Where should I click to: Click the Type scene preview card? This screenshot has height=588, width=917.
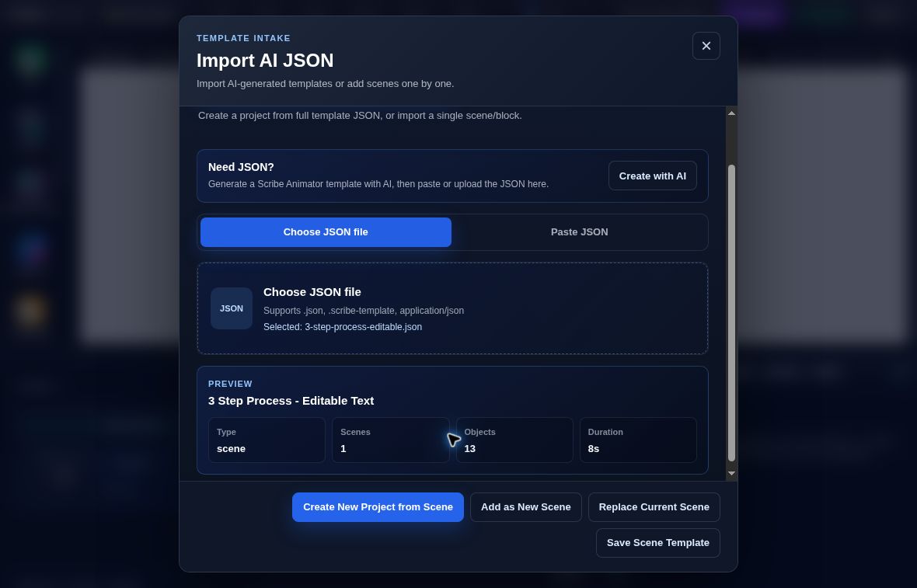click(x=267, y=440)
